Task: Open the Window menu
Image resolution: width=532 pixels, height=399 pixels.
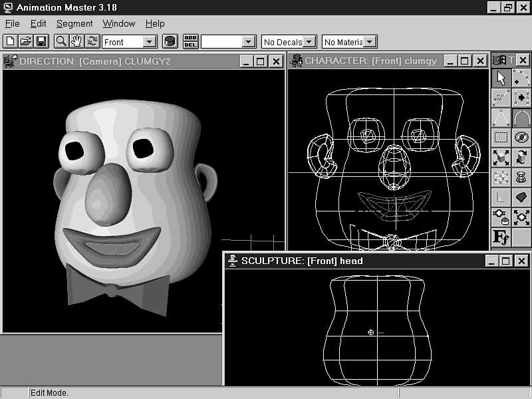Action: point(118,23)
